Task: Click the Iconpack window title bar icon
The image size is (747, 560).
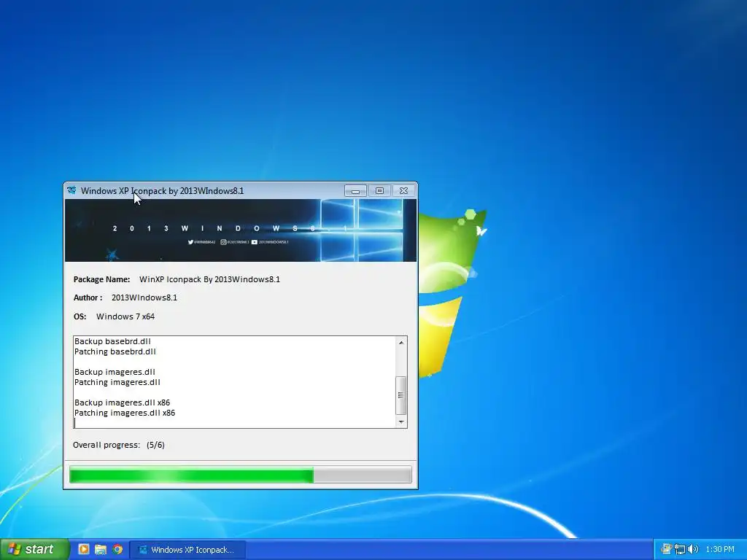Action: pos(72,190)
